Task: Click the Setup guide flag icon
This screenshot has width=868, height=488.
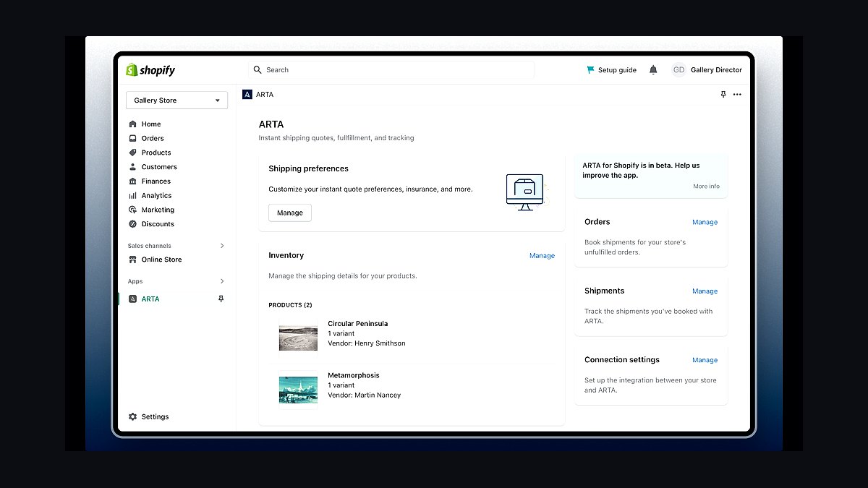Action: pyautogui.click(x=590, y=70)
